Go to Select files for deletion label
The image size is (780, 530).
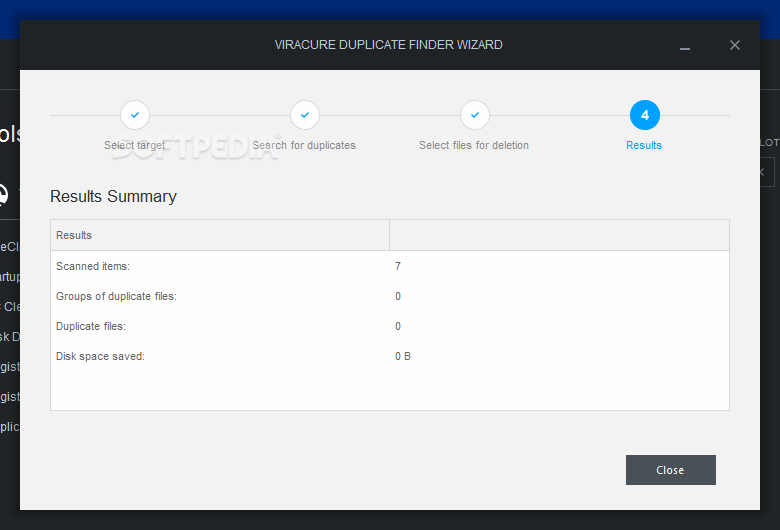[474, 145]
